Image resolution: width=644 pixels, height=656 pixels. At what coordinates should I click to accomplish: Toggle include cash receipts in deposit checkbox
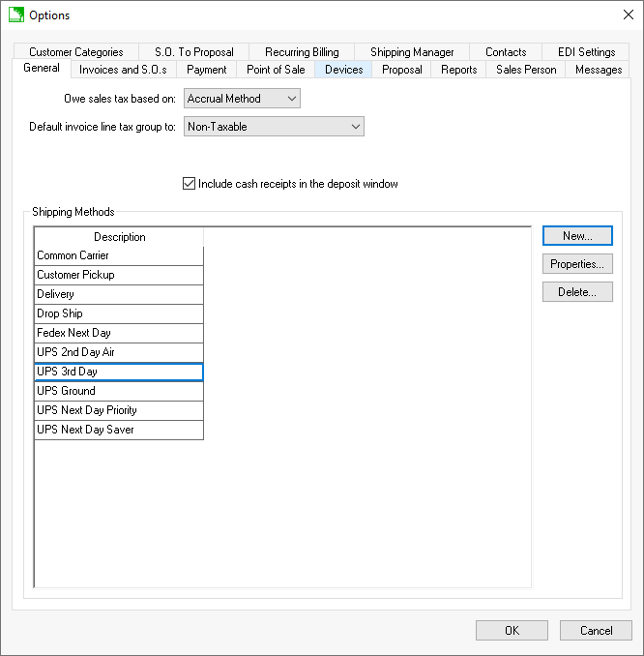coord(189,184)
